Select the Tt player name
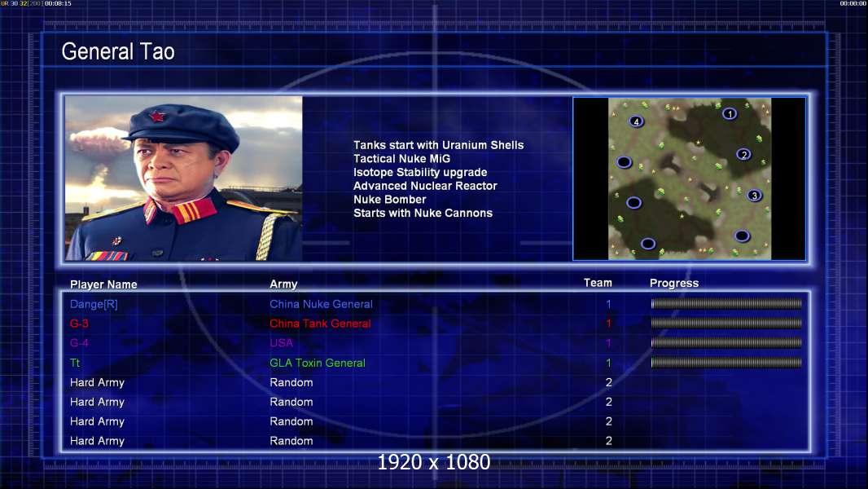The height and width of the screenshot is (489, 868). click(75, 363)
